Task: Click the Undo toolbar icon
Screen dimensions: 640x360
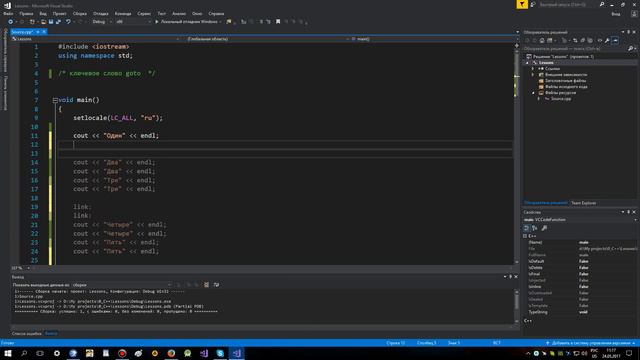Action: pyautogui.click(x=68, y=22)
